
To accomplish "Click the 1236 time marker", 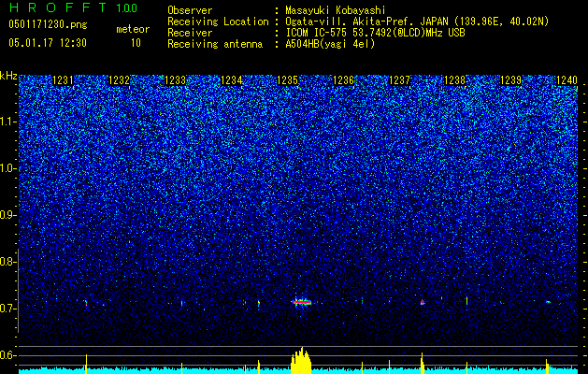I will coord(343,80).
